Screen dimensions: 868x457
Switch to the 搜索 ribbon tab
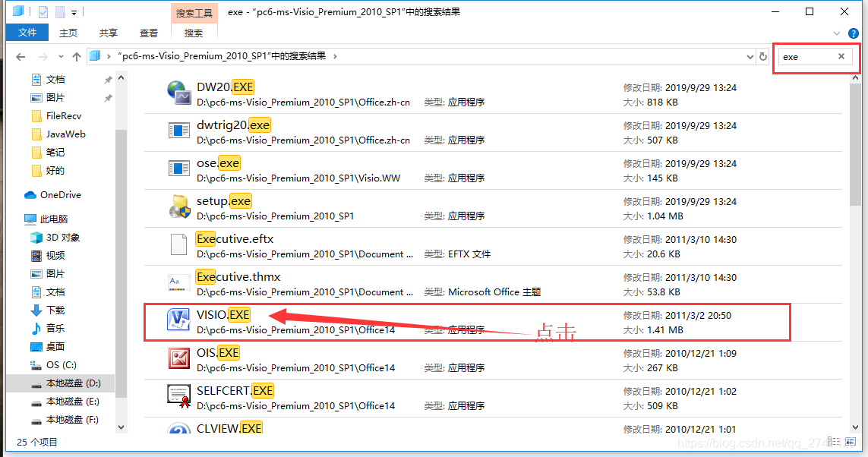193,33
